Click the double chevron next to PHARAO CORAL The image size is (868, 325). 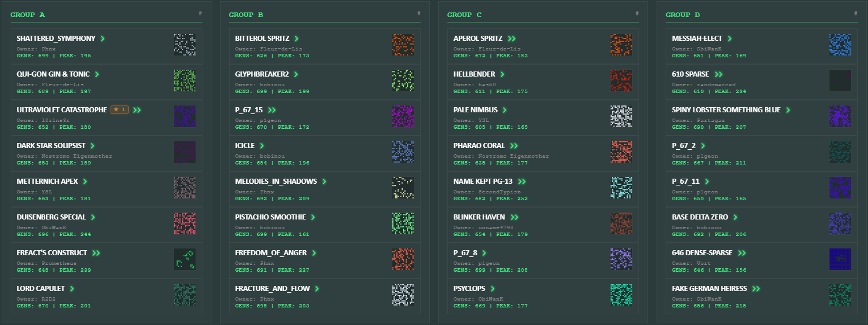[514, 146]
